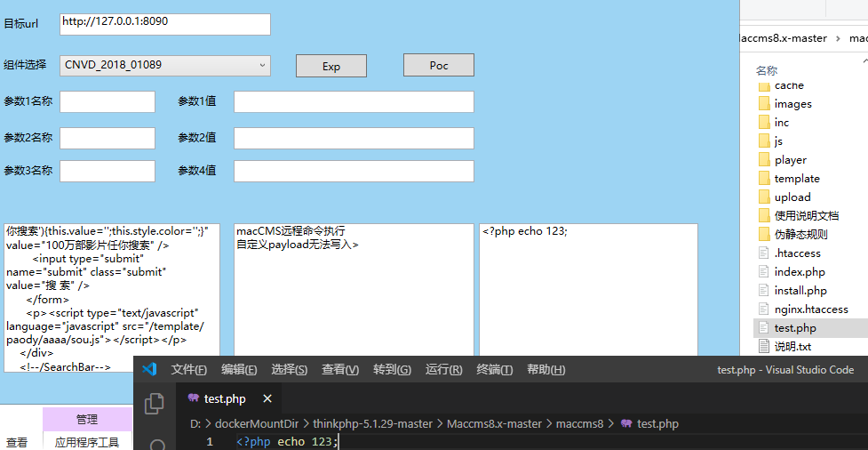Image resolution: width=868 pixels, height=450 pixels.
Task: Click Maccms8.x-master in VS Code breadcrumb
Action: 494,424
